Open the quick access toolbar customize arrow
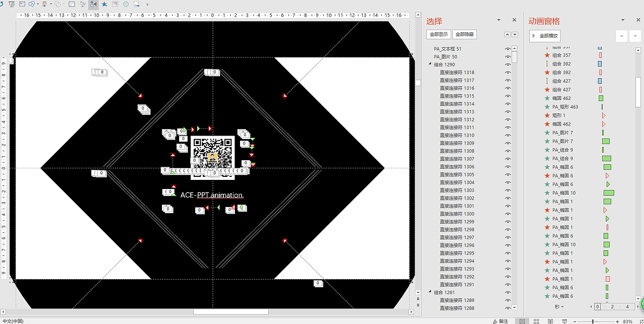The height and width of the screenshot is (324, 644). coord(147,4)
